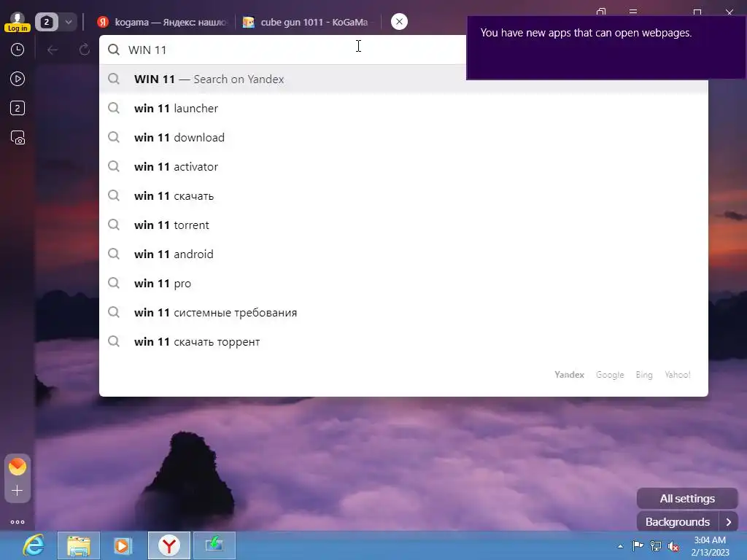Launch Internet Explorer from taskbar
This screenshot has width=747, height=560.
pos(34,545)
